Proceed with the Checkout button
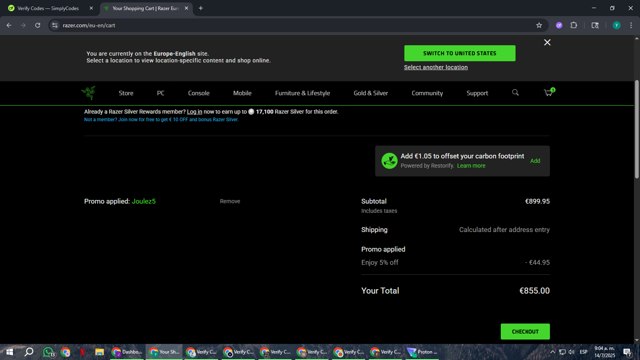 (x=525, y=331)
